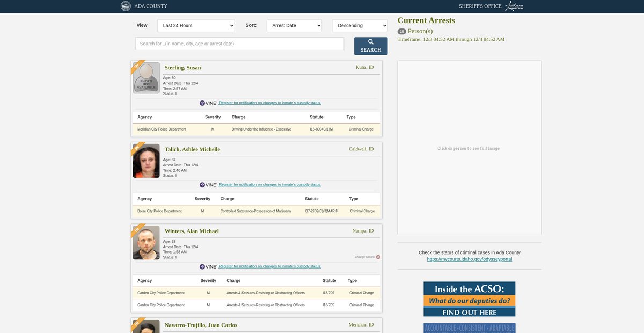The width and height of the screenshot is (644, 333).
Task: Open VINE notification link for Sterling, Susan
Action: coord(270,103)
